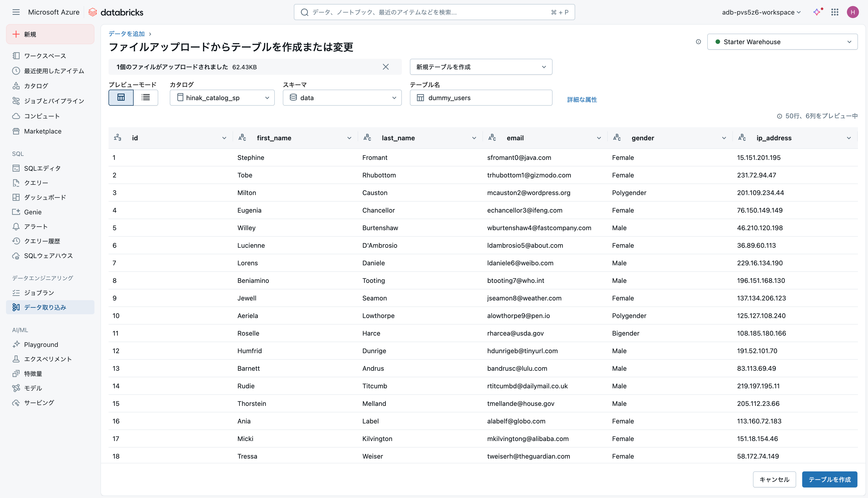The width and height of the screenshot is (868, 498).
Task: Expand the gender column options chevron
Action: [724, 138]
